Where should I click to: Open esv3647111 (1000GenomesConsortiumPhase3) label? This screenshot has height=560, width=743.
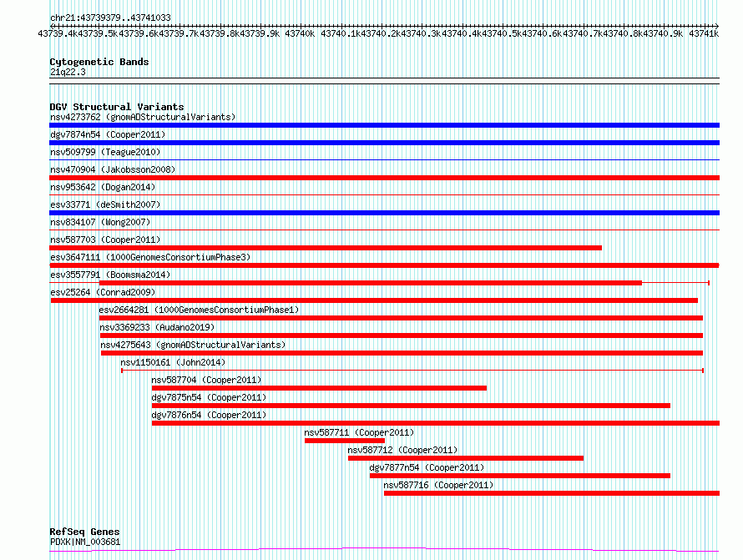[150, 257]
